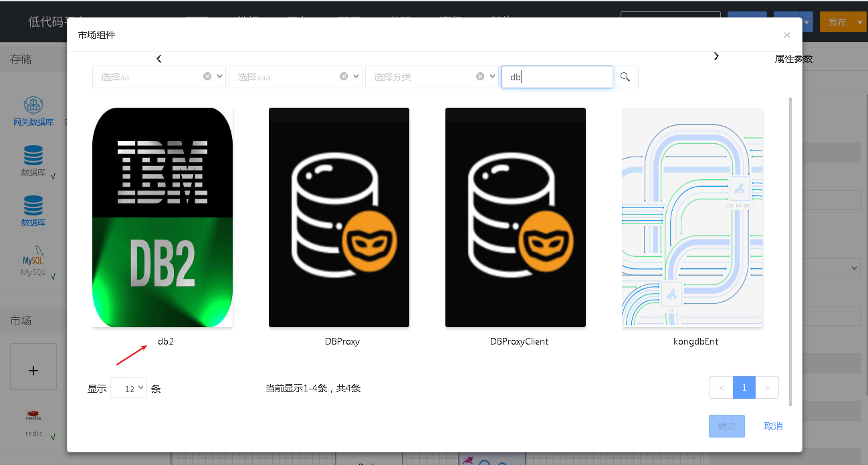
Task: Clear the 选择aaa filter selection
Action: tap(344, 76)
